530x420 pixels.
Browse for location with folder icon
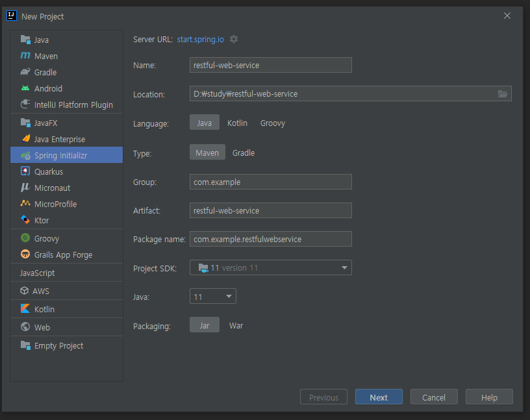pos(503,93)
